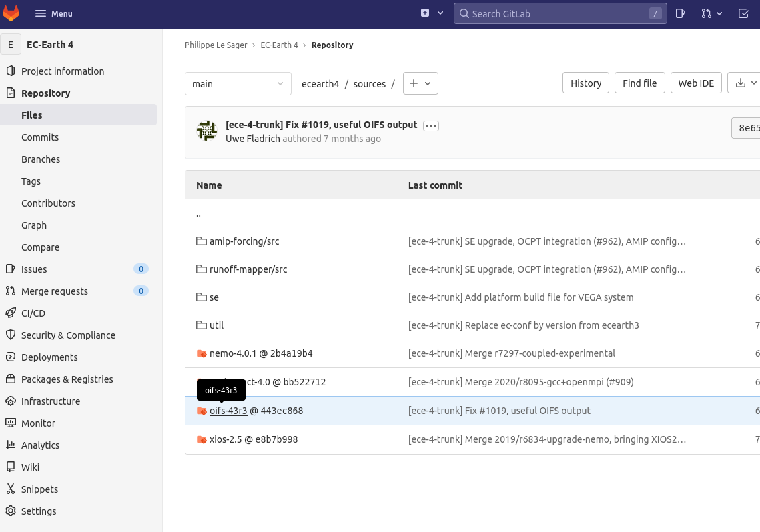Click the Analytics chart icon
This screenshot has width=760, height=532.
tap(11, 445)
